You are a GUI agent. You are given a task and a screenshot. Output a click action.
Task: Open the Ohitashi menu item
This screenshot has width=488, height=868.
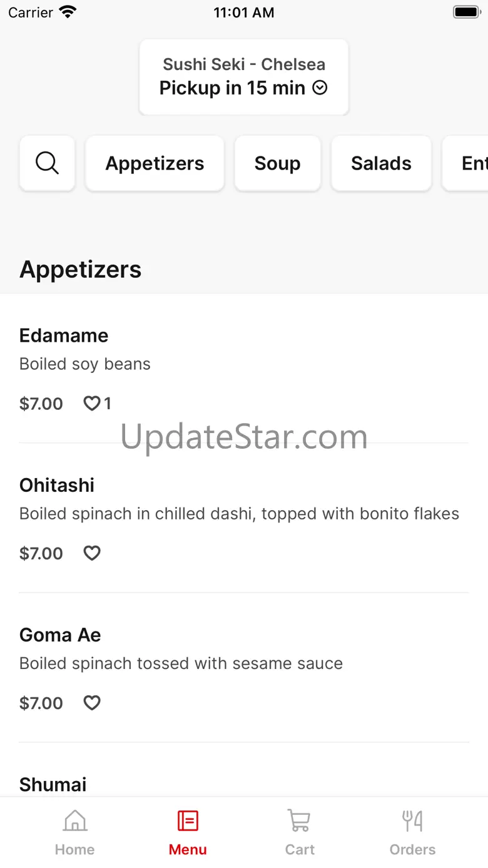coord(244,518)
